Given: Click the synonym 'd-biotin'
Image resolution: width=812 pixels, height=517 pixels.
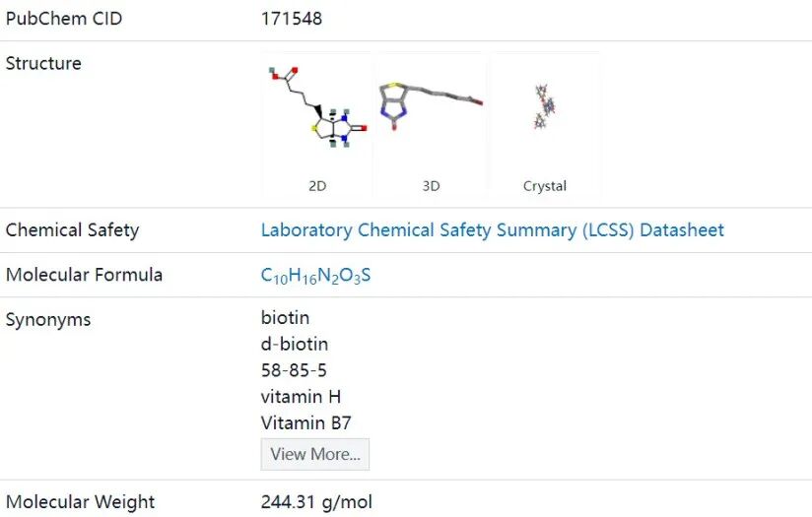Looking at the screenshot, I should coord(295,345).
